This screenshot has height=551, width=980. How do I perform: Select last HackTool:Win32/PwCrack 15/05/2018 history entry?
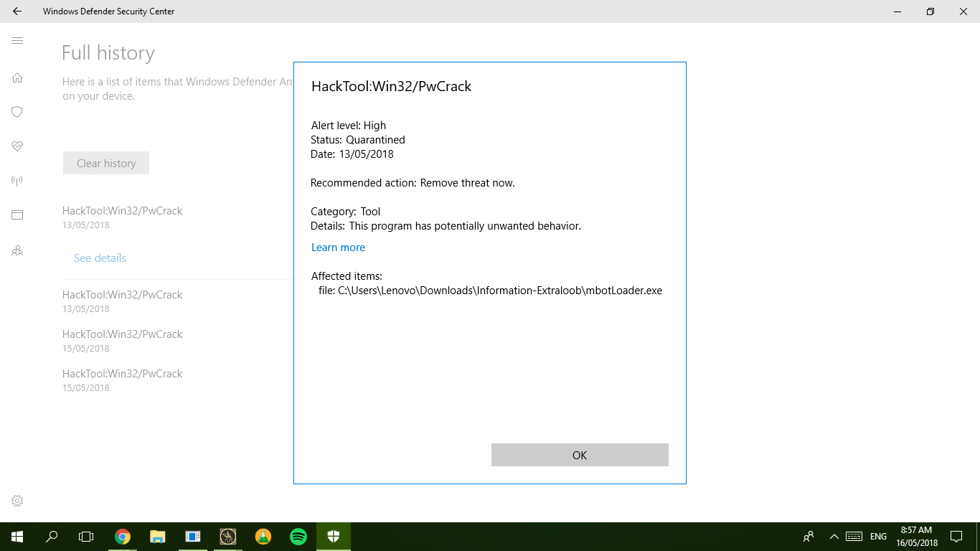tap(123, 380)
